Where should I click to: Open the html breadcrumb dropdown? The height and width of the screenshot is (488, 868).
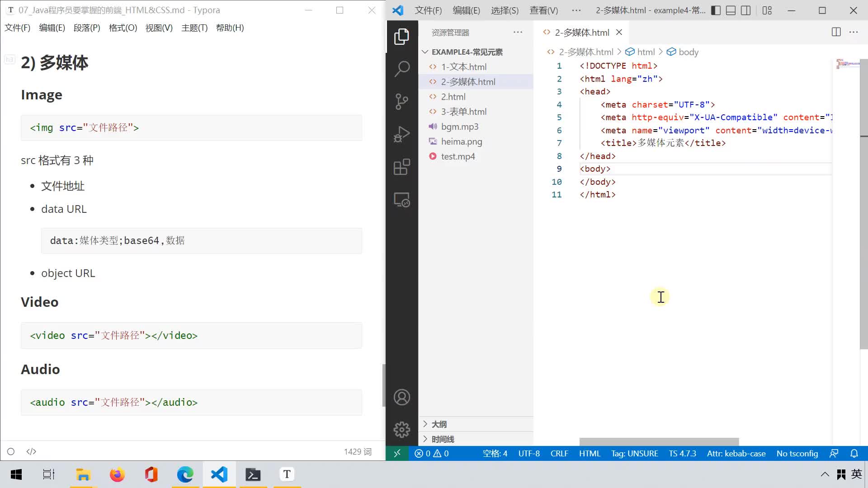coord(640,52)
